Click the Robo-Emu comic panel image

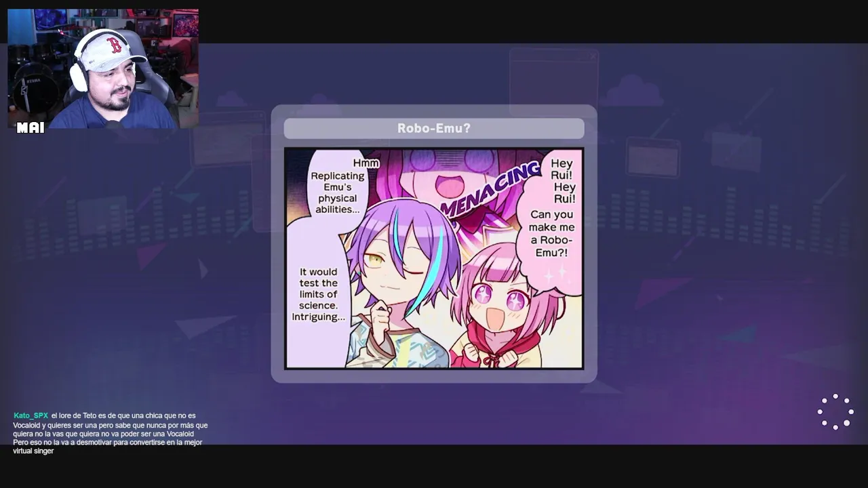(434, 258)
